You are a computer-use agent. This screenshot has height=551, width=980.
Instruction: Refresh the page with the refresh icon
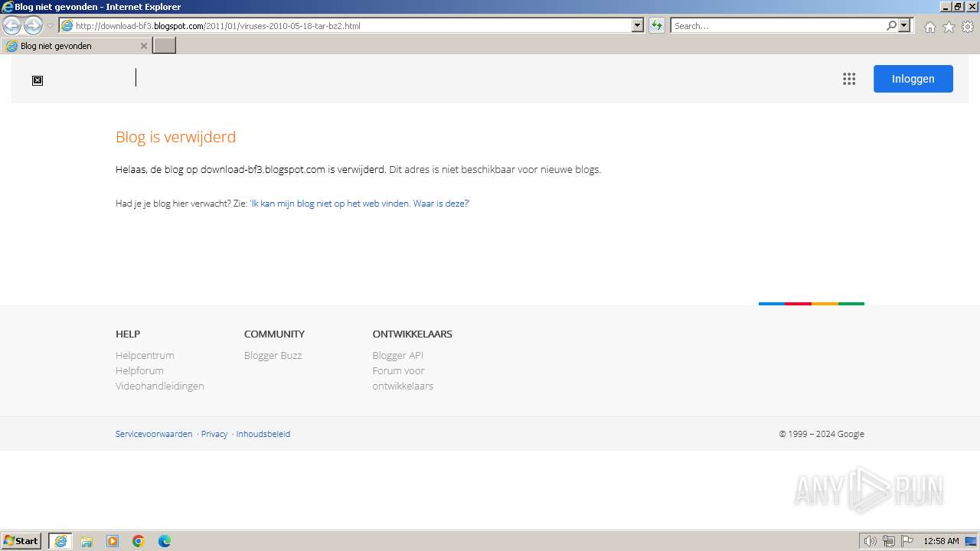pyautogui.click(x=656, y=26)
